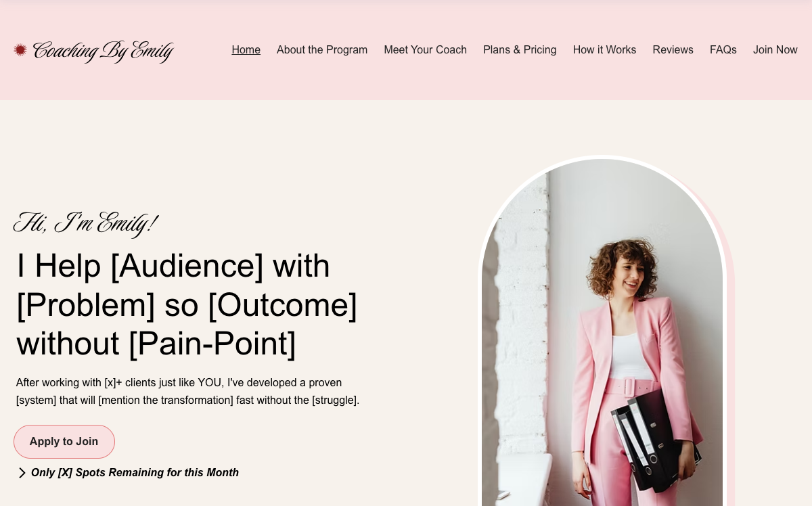The width and height of the screenshot is (812, 506).
Task: Navigate to How it Works
Action: pyautogui.click(x=604, y=49)
